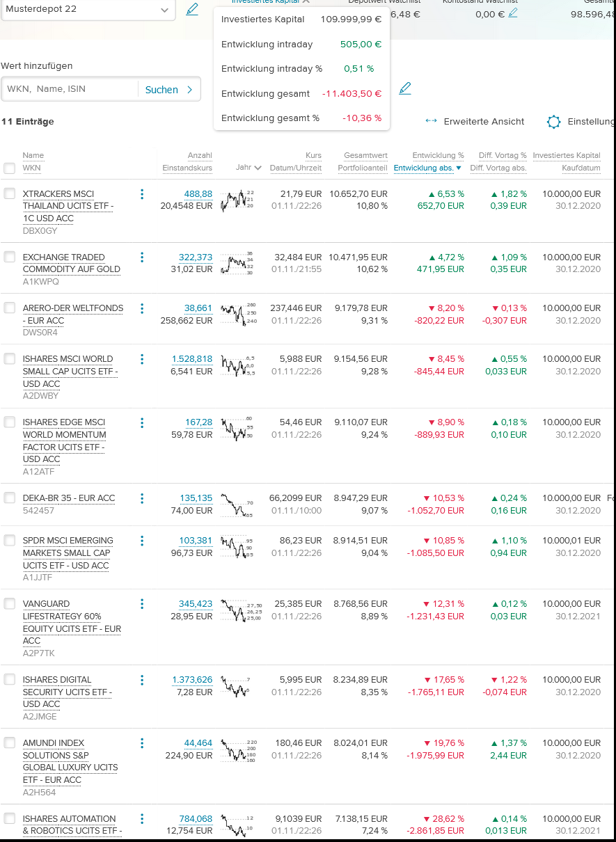The width and height of the screenshot is (616, 842).
Task: Check the Exchange Traded Commodity Gold row
Action: pos(10,257)
